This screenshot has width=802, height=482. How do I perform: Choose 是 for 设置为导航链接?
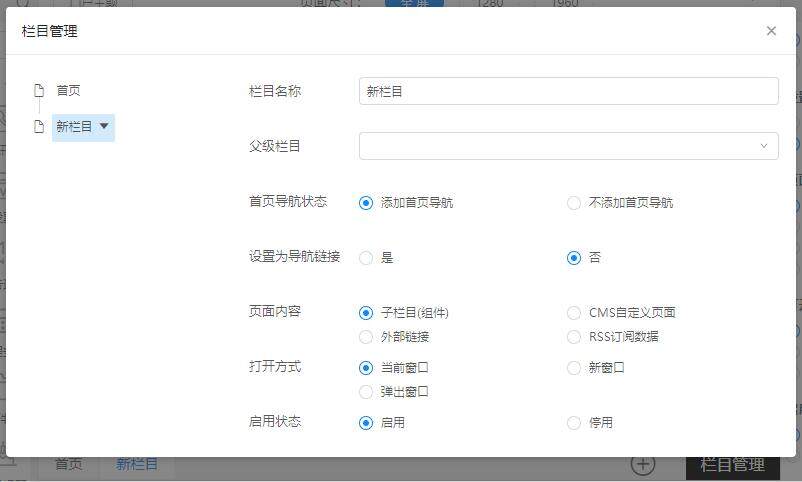(366, 258)
